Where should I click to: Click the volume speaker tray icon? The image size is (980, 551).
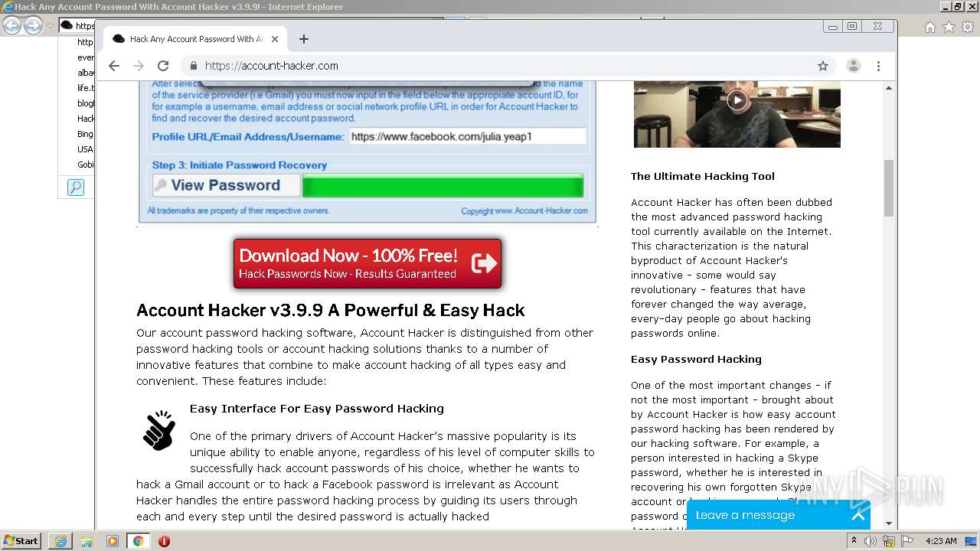871,541
